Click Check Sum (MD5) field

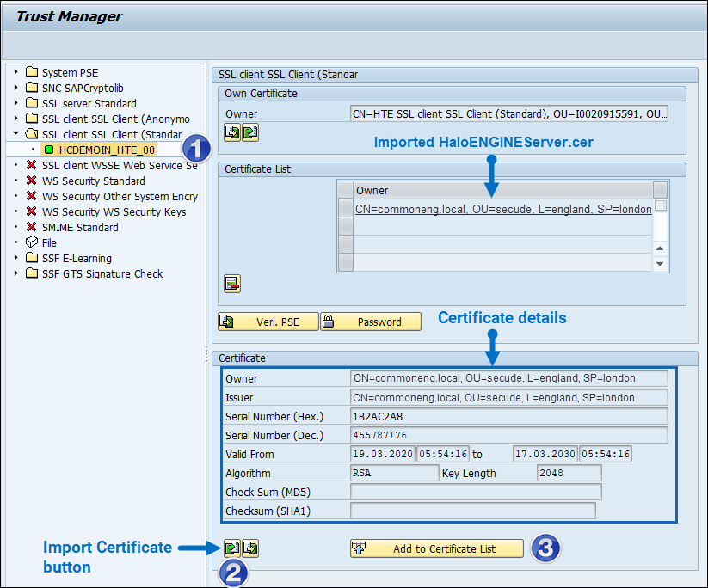(476, 492)
